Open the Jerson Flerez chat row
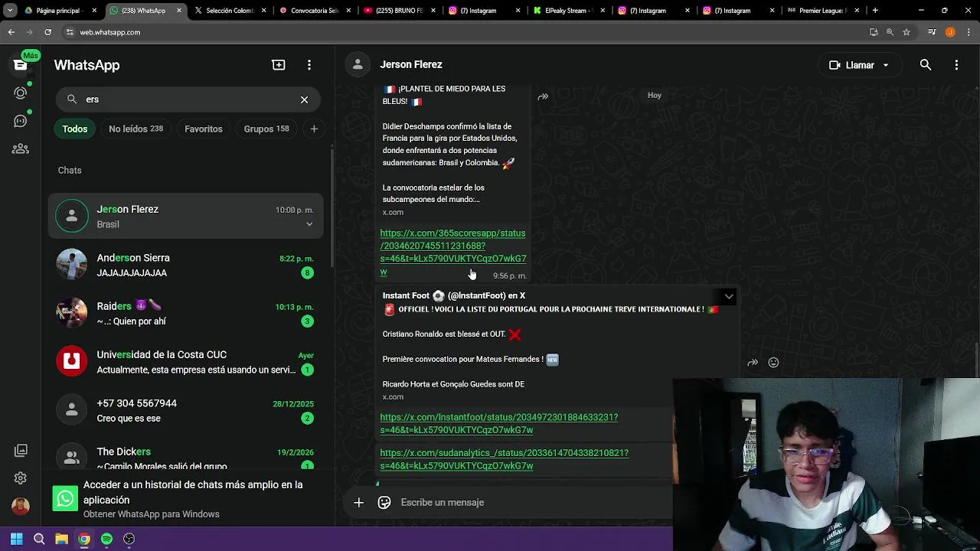The image size is (980, 551). [186, 216]
